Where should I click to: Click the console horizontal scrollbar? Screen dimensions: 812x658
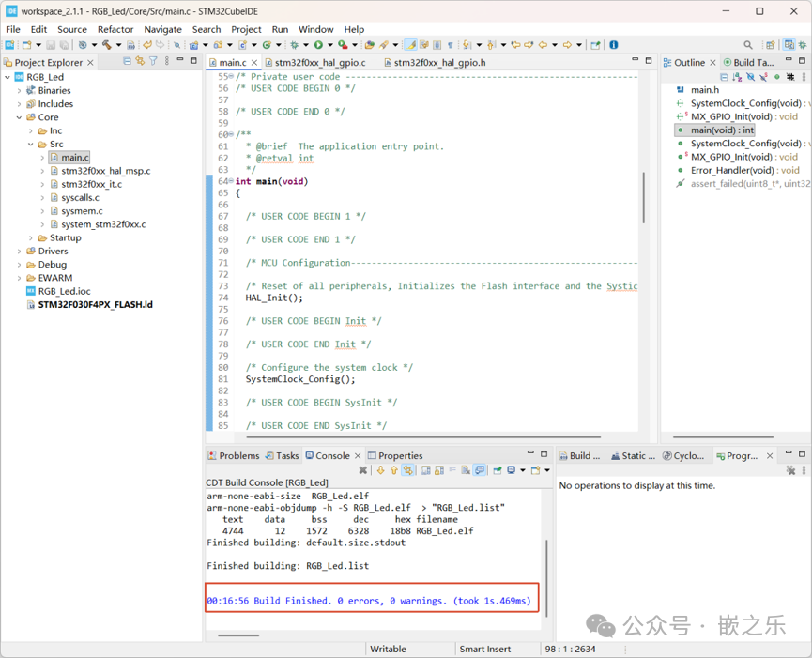[238, 635]
